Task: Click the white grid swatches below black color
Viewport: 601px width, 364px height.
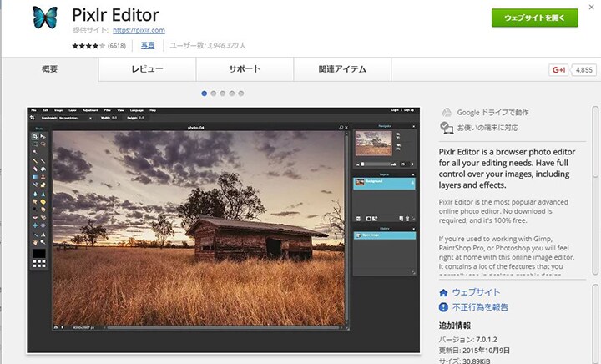Action: [38, 263]
